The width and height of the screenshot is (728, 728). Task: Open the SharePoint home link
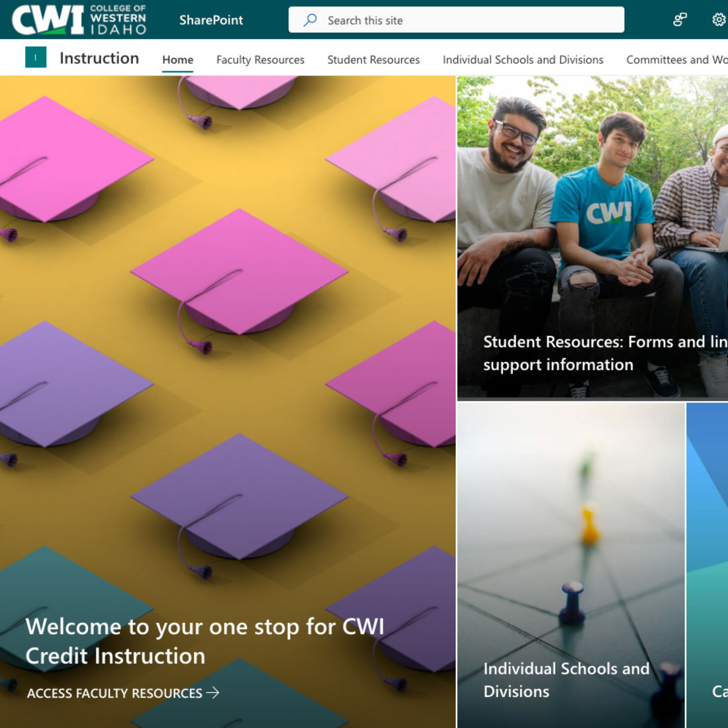pos(210,20)
